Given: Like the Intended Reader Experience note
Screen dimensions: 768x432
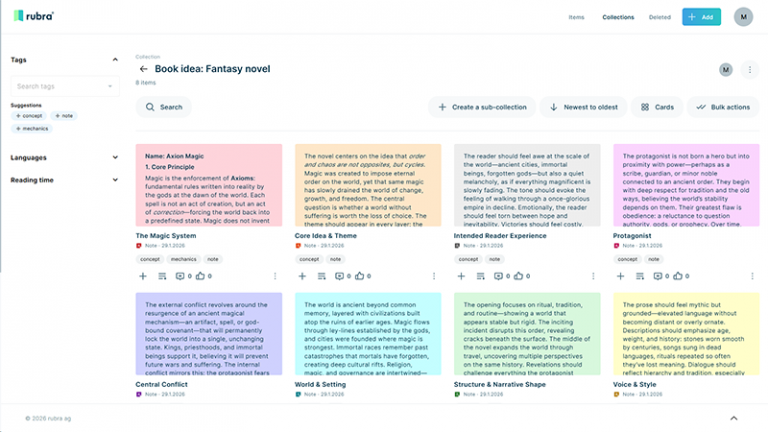Looking at the screenshot, I should tap(519, 275).
